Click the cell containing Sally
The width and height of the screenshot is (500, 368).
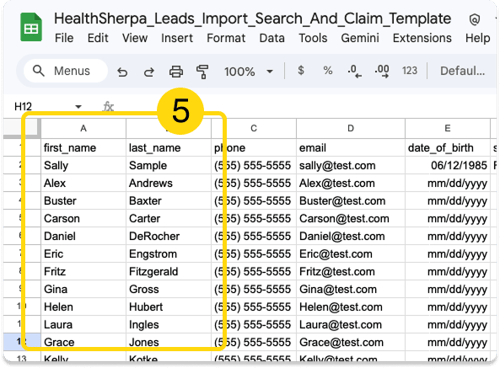click(x=83, y=165)
